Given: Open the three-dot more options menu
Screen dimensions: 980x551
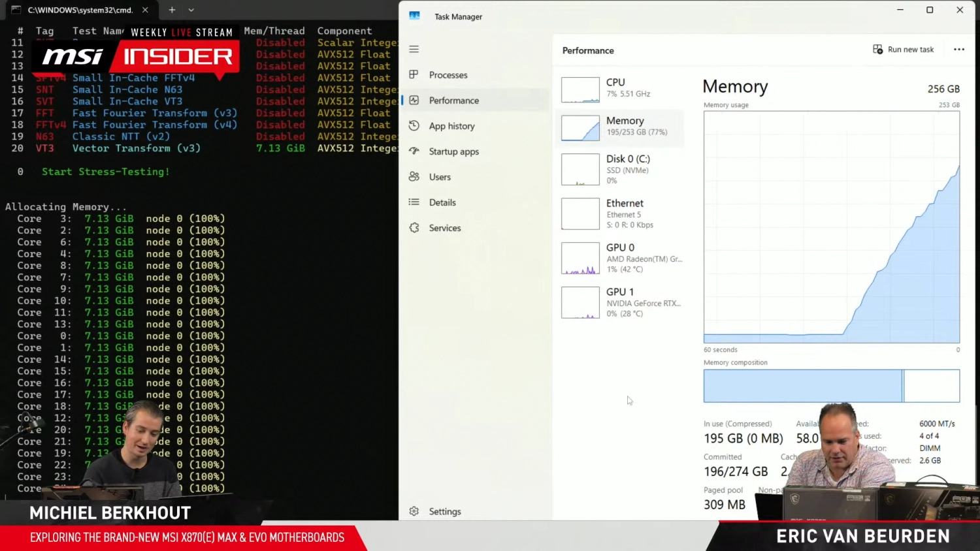Looking at the screenshot, I should [958, 50].
